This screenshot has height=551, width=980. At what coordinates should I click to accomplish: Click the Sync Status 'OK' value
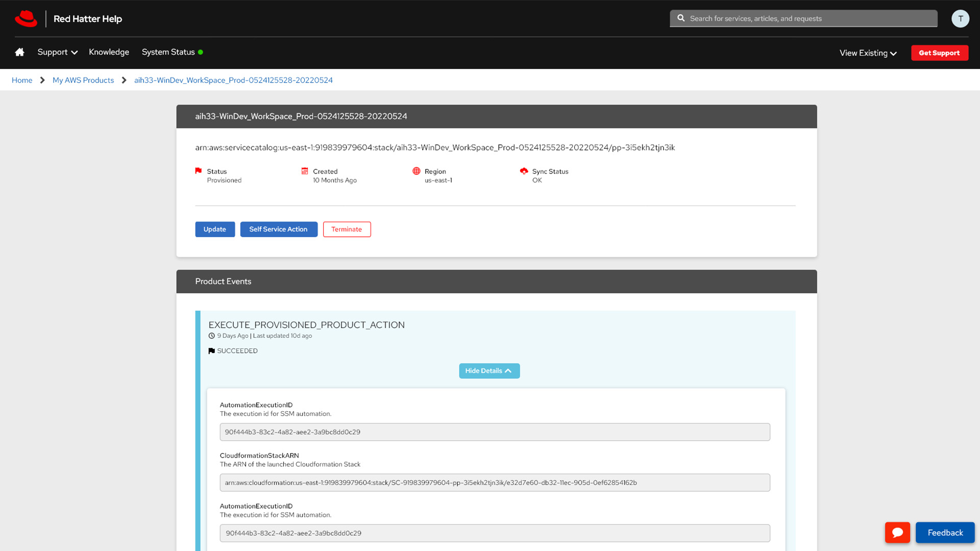pos(537,180)
